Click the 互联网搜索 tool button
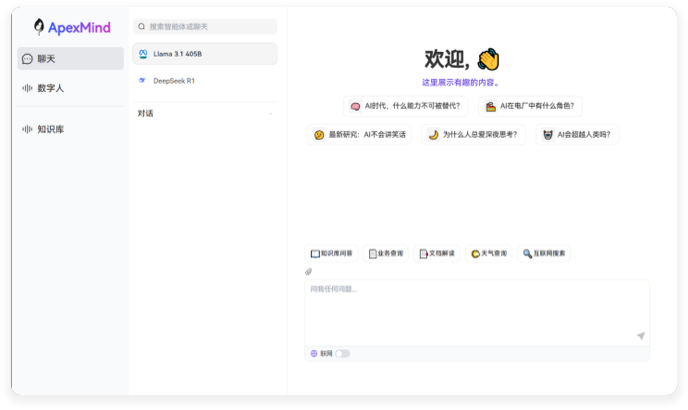The image size is (688, 410). [544, 254]
